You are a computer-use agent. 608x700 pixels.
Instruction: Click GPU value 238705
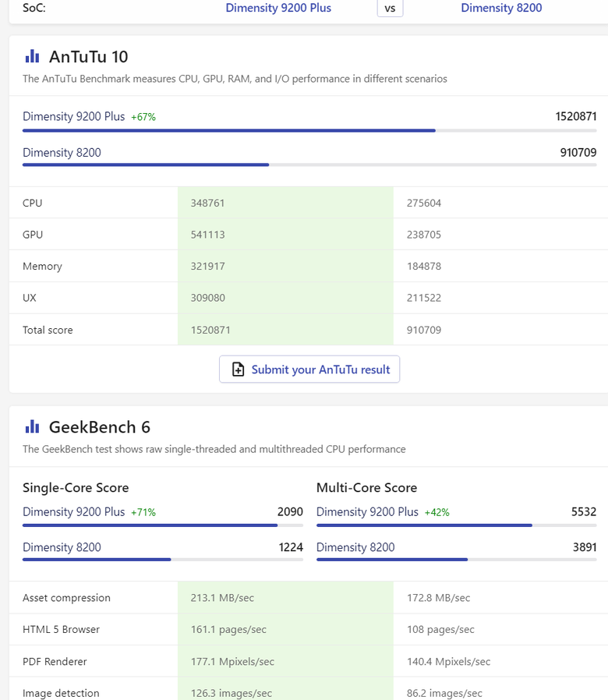423,235
